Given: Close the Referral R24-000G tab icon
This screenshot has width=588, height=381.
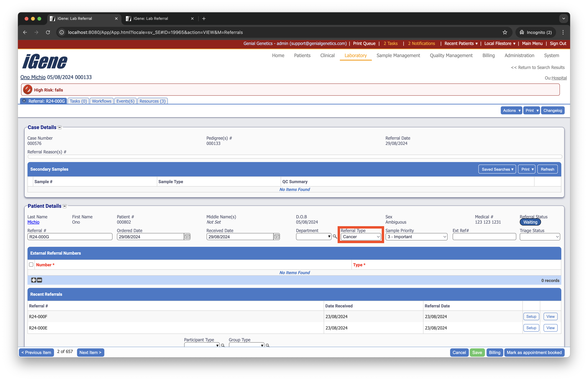Looking at the screenshot, I should [x=24, y=101].
